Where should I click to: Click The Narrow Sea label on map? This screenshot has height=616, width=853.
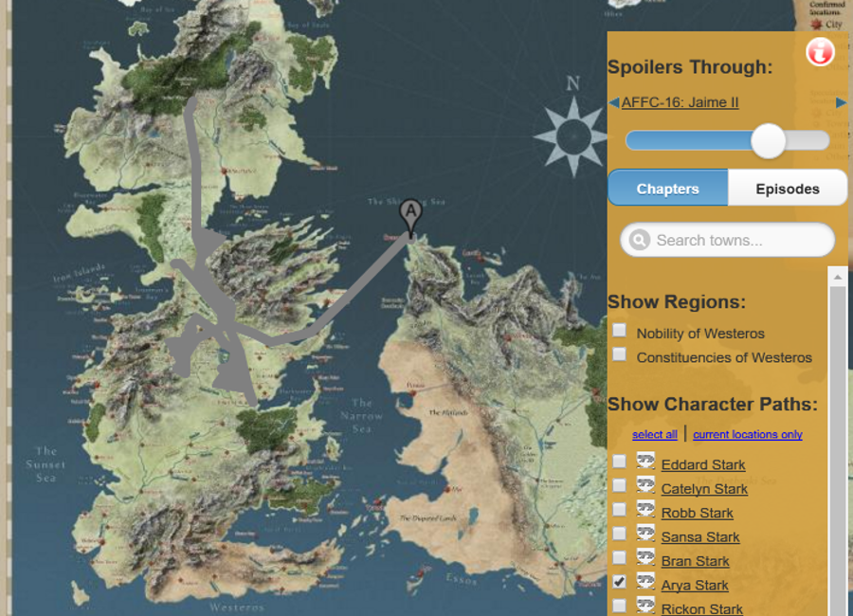click(x=361, y=416)
